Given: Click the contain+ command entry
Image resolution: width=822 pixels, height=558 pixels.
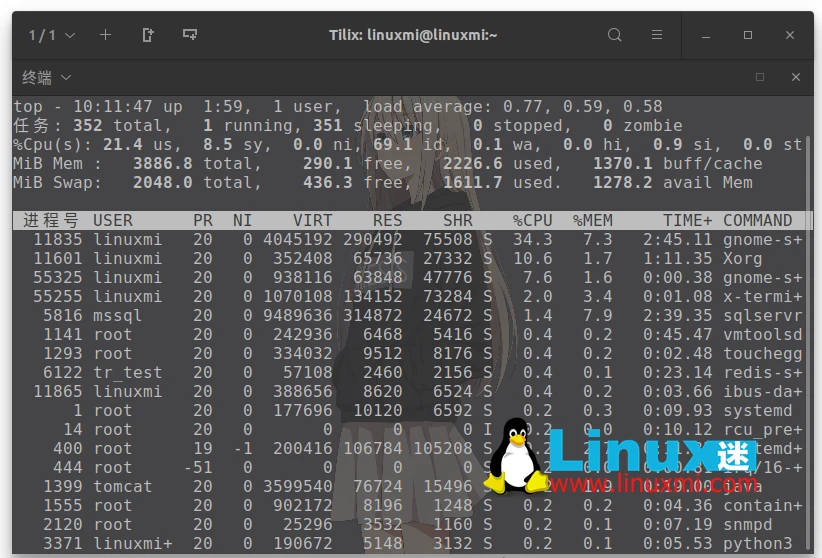Looking at the screenshot, I should (x=763, y=506).
